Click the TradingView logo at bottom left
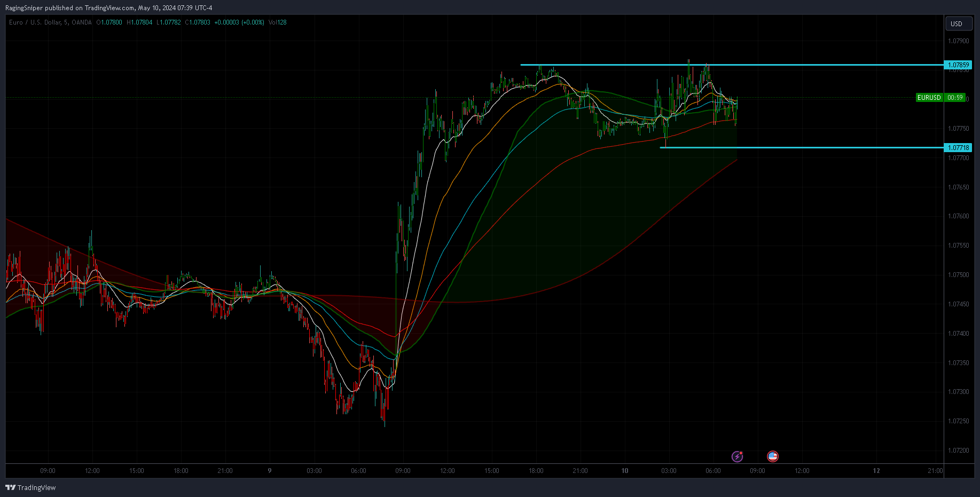The width and height of the screenshot is (980, 497). 30,487
